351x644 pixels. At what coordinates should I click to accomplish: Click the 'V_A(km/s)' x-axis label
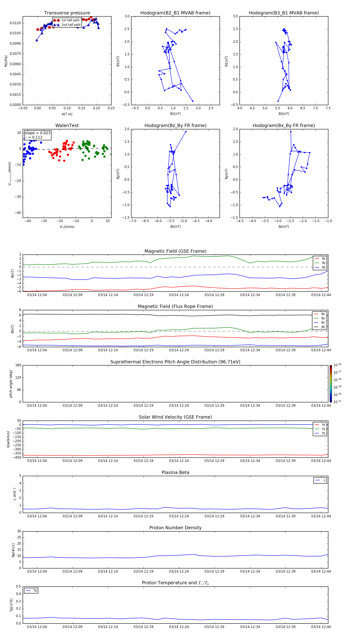[x=67, y=227]
